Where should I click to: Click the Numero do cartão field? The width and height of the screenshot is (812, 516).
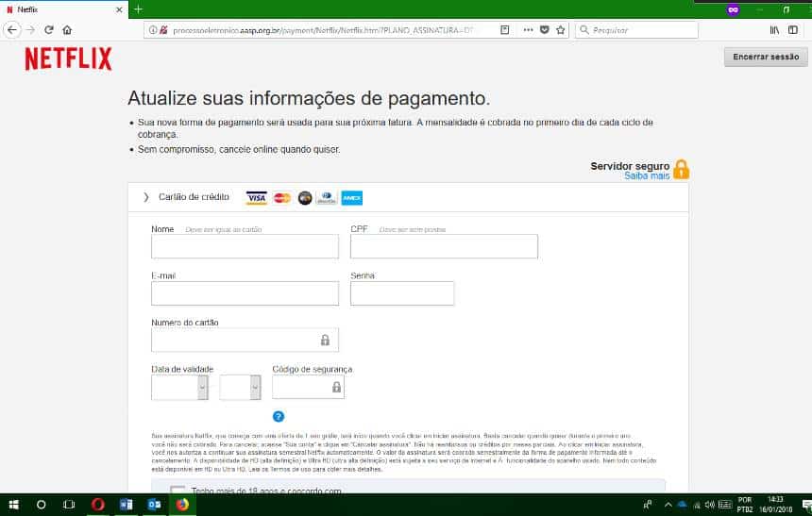(x=245, y=340)
